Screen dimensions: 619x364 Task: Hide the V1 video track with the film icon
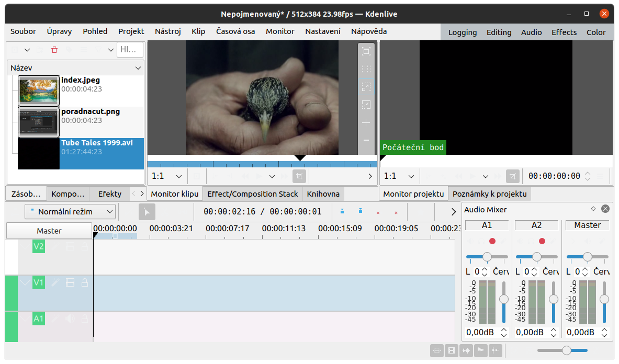click(x=70, y=282)
